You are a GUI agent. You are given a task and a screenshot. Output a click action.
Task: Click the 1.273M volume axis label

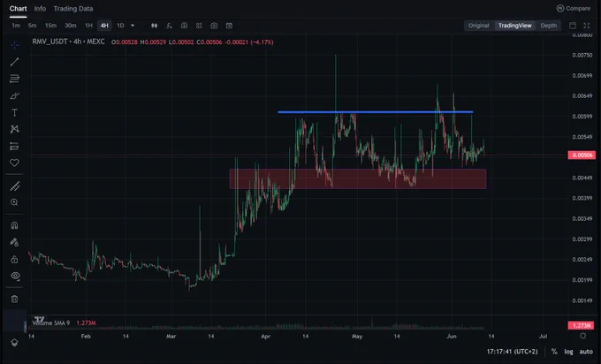point(581,326)
